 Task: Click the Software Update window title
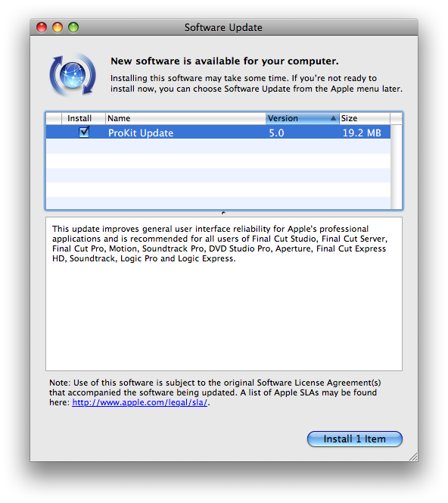click(223, 27)
